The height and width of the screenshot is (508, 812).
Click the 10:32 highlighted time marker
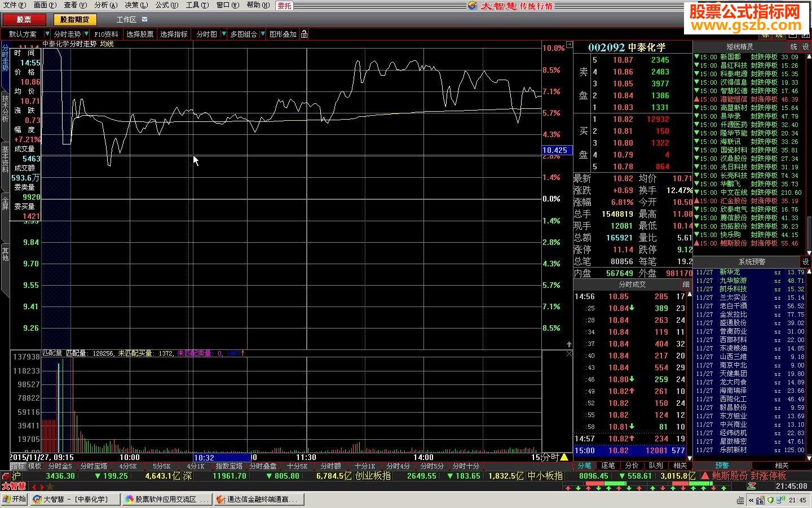pos(222,457)
